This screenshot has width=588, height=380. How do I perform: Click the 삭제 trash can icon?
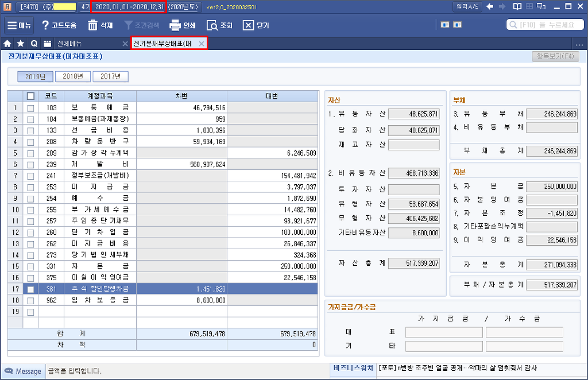coord(93,25)
